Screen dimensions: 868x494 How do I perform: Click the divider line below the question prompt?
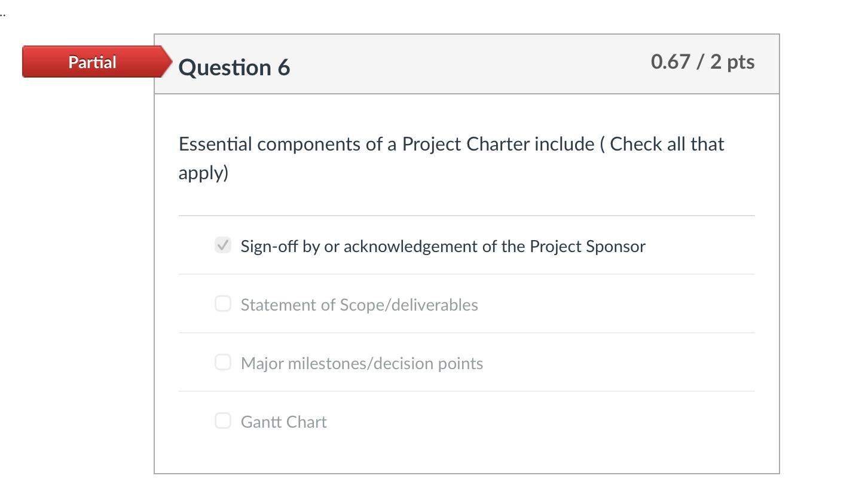click(x=466, y=215)
